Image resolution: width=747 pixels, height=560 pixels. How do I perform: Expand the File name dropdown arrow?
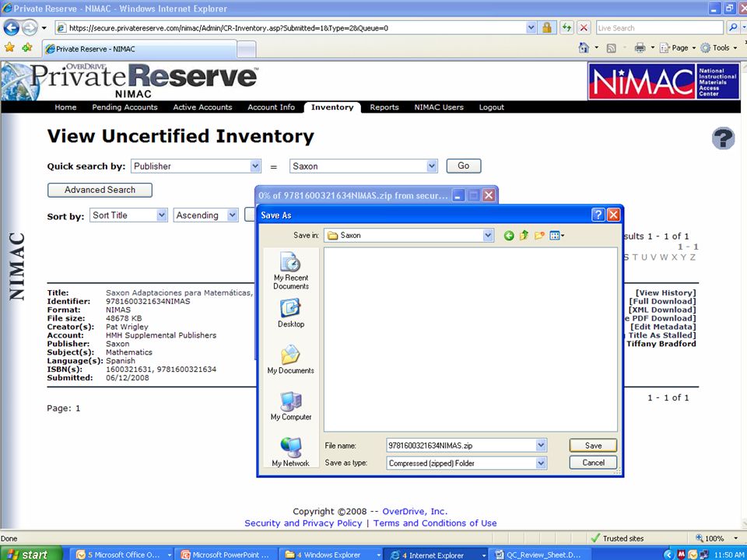[x=541, y=445]
